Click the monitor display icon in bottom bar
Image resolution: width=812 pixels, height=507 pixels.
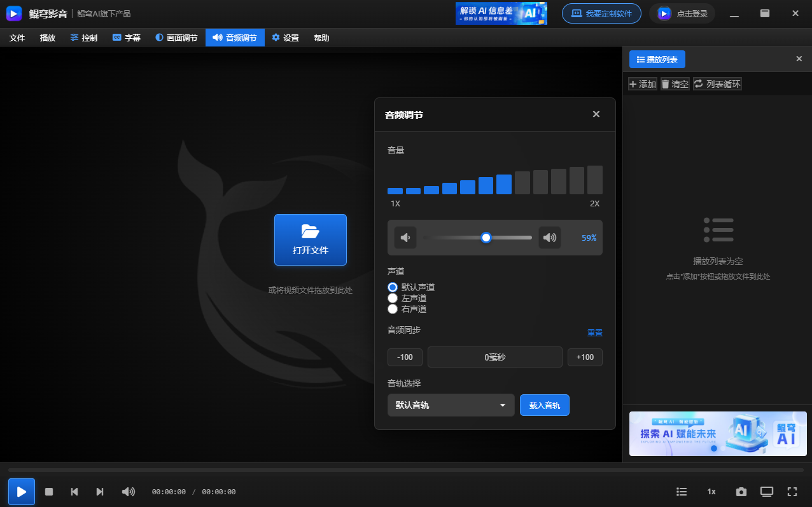pos(767,491)
